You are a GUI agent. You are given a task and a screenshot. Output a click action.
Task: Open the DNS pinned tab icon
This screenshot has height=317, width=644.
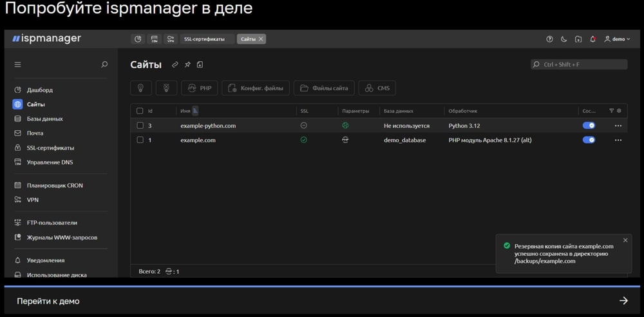pyautogui.click(x=154, y=39)
